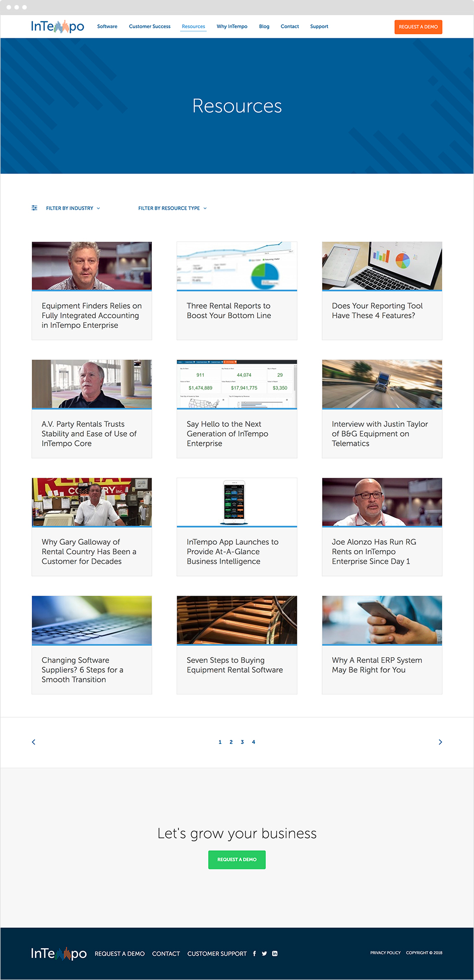Open the Software menu item
This screenshot has width=474, height=980.
107,26
